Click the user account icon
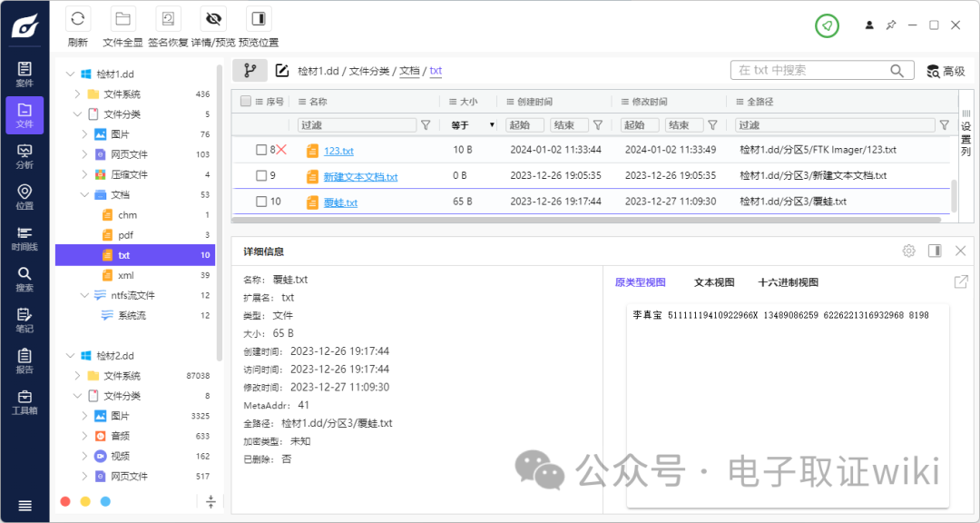The image size is (980, 523). click(869, 25)
